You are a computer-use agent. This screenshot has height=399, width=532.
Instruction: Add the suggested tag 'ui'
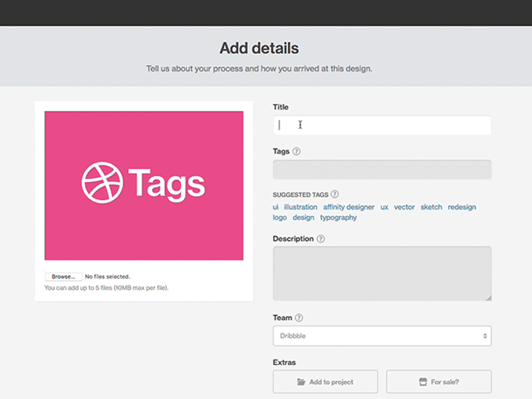[x=276, y=207]
